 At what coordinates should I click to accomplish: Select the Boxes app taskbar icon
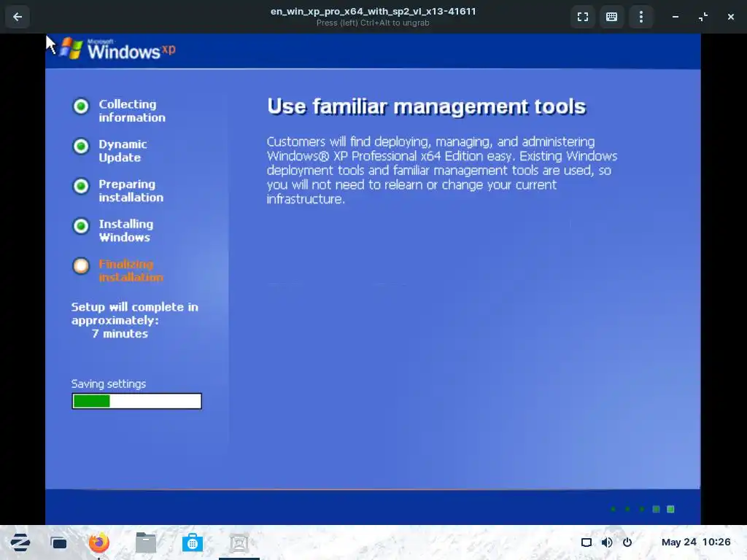click(239, 542)
